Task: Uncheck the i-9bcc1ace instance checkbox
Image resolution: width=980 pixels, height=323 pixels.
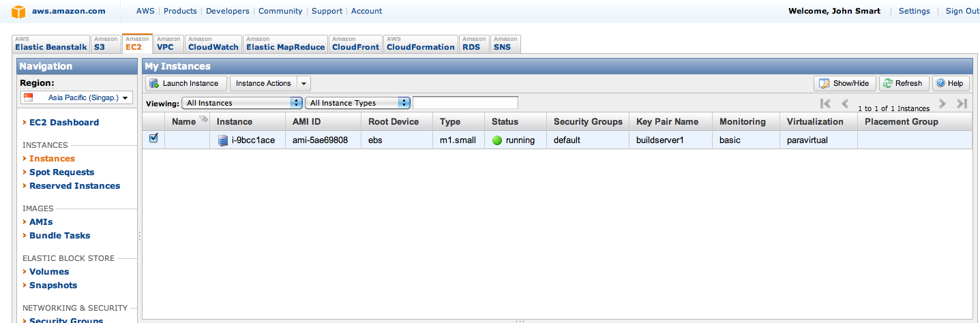Action: [x=153, y=138]
